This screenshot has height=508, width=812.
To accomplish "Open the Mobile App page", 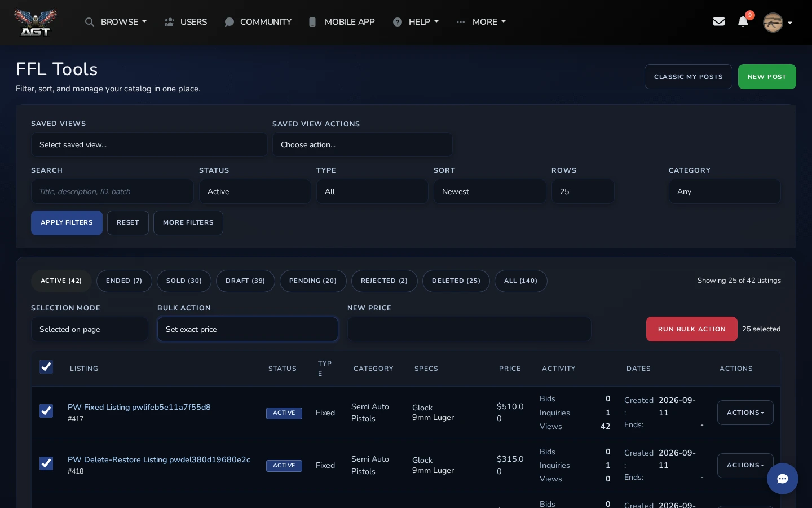I will tap(342, 22).
